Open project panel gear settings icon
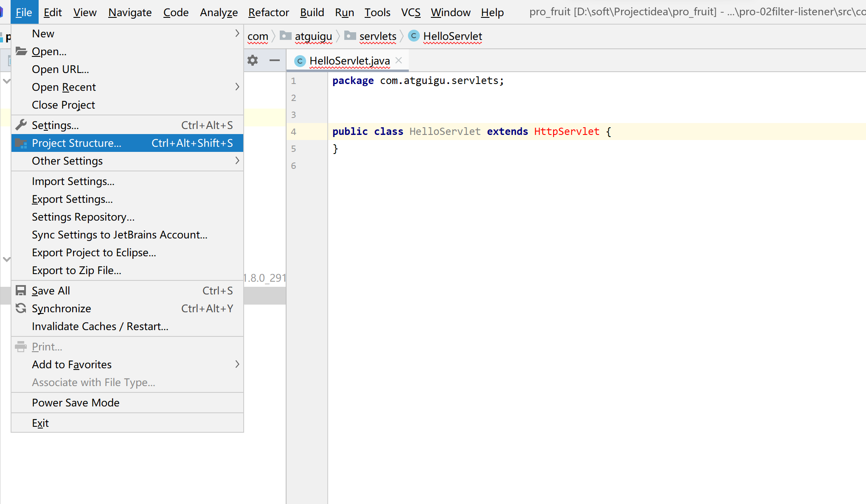The image size is (866, 504). 253,60
